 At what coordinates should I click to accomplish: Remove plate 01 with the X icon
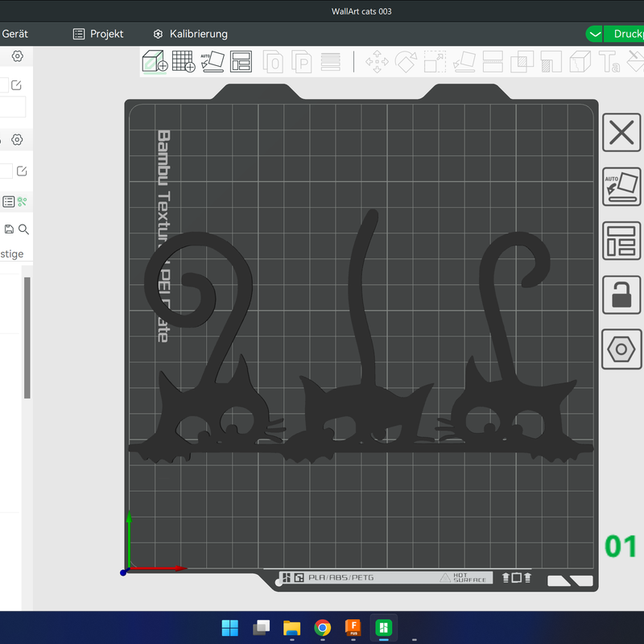pos(621,133)
